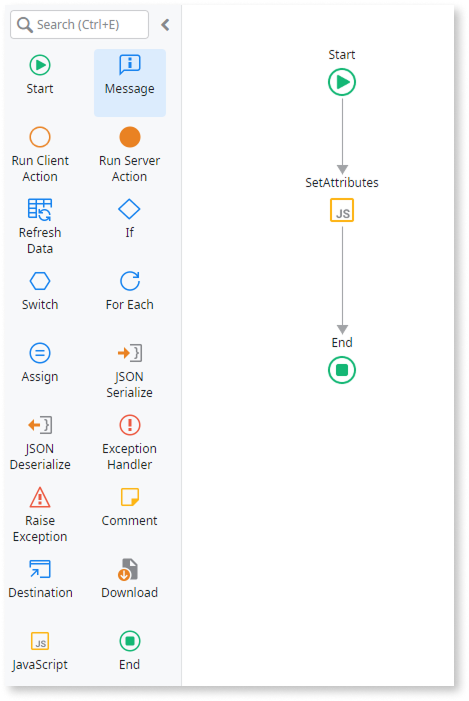Click the Start node on the canvas
The width and height of the screenshot is (469, 701).
[x=342, y=82]
